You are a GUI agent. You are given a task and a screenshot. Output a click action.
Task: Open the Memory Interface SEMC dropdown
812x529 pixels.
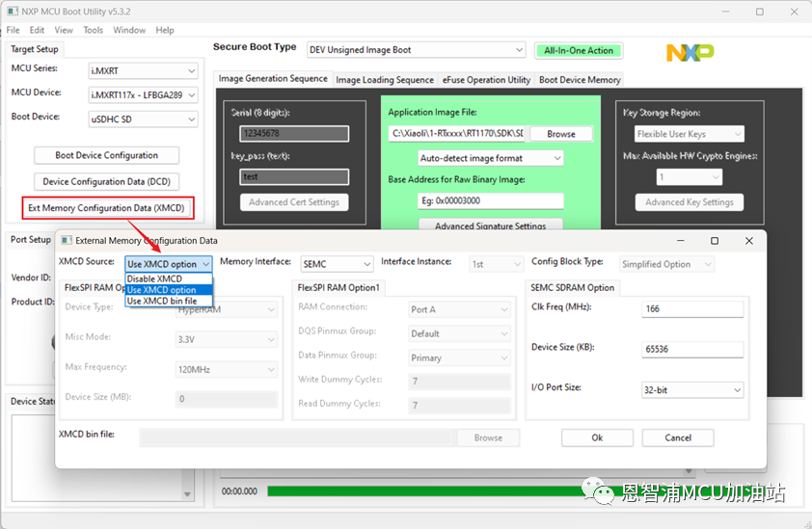point(337,264)
